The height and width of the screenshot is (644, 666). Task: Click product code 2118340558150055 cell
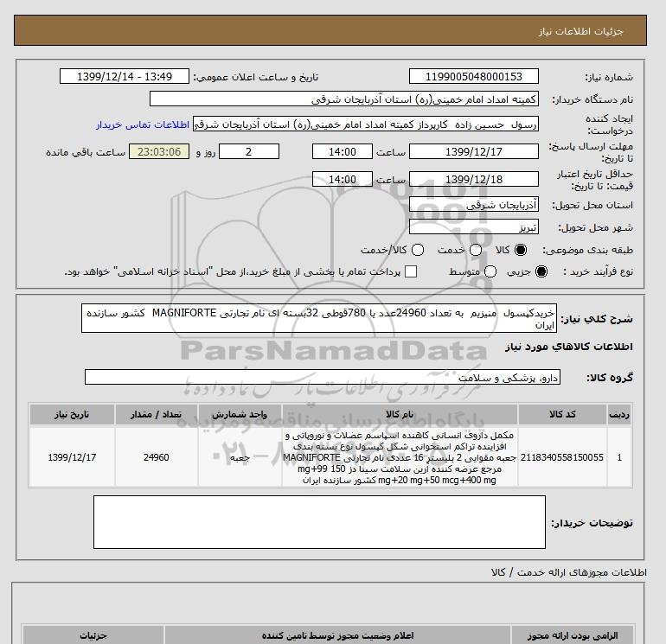coord(562,457)
